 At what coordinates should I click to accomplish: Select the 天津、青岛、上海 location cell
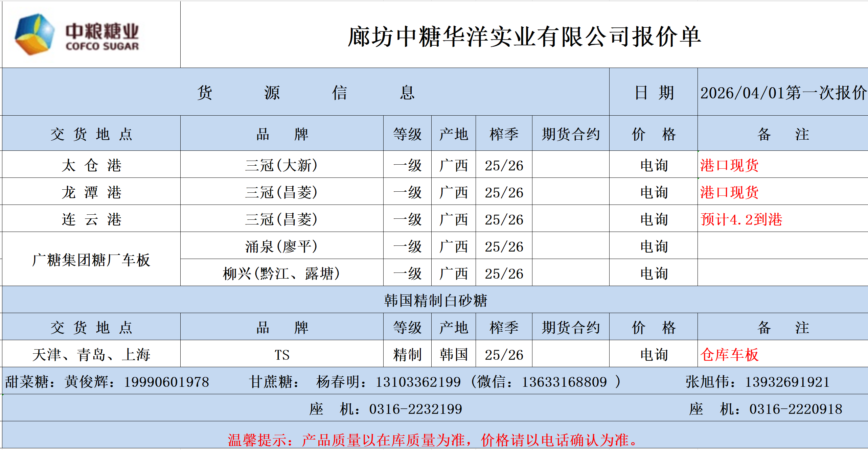[91, 354]
